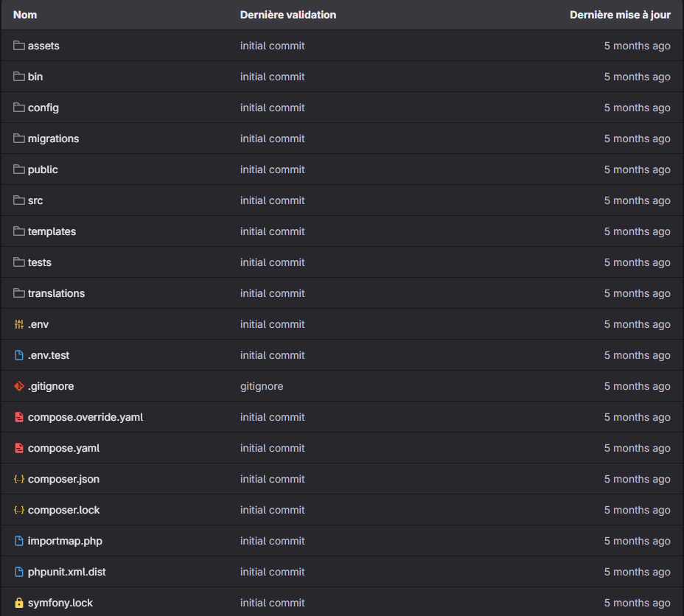Click the braces icon beside composer.lock
Screen dimensions: 684x616
tap(18, 510)
